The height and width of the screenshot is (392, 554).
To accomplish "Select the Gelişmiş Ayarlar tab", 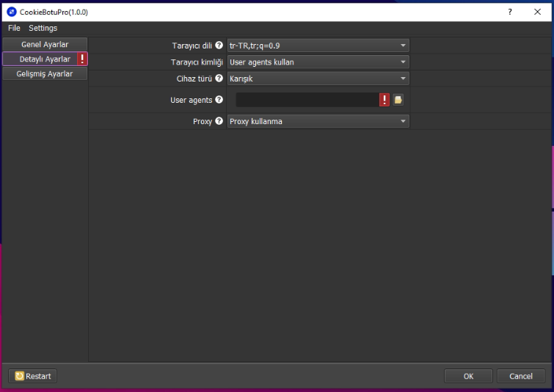I will pos(45,73).
